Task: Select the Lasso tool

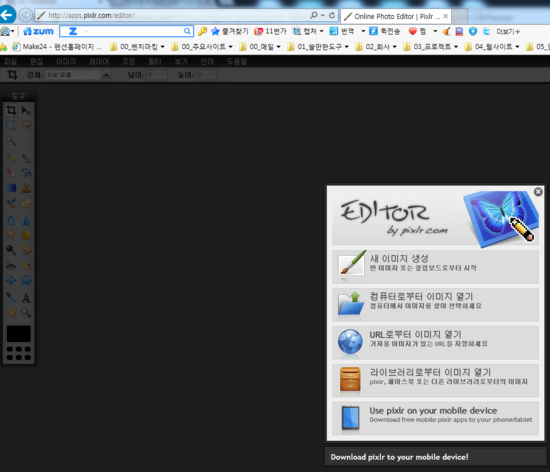Action: (x=26, y=125)
